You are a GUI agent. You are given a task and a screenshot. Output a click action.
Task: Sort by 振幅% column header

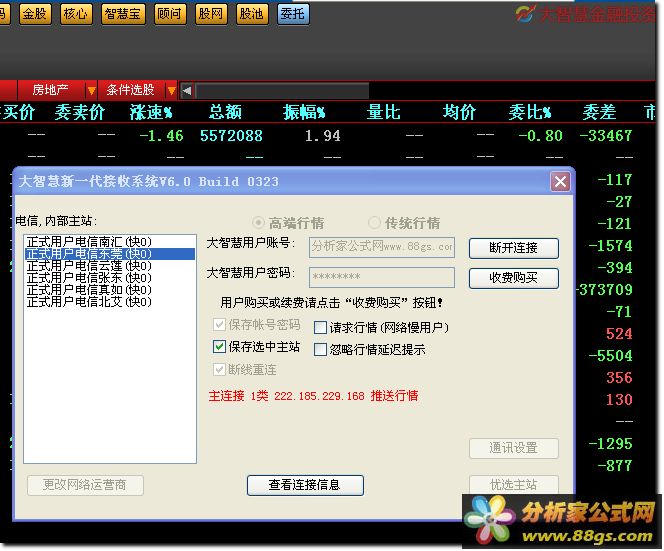click(x=304, y=113)
